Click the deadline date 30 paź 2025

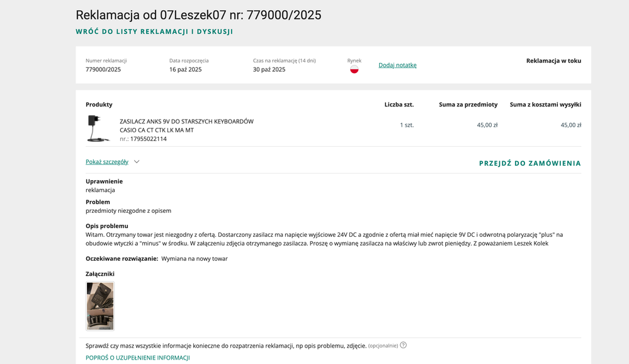click(x=269, y=69)
